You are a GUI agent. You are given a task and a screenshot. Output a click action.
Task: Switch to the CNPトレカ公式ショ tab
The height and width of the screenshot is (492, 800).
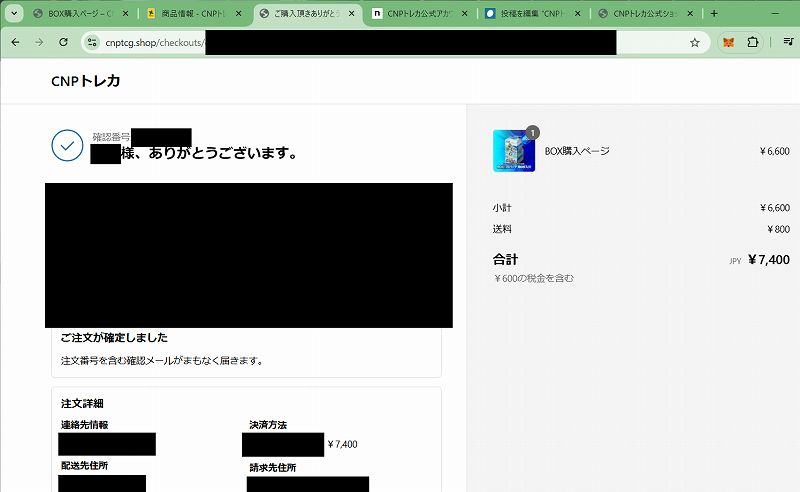[x=646, y=14]
